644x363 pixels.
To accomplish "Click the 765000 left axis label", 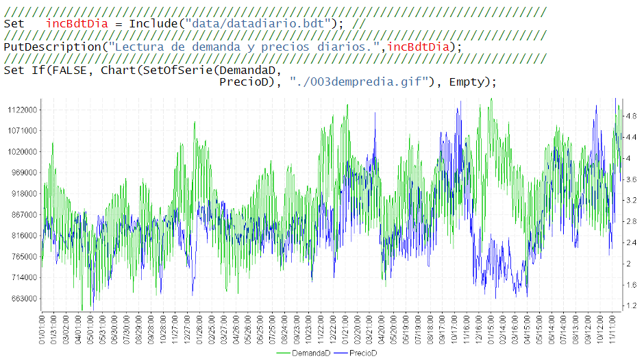I will (24, 257).
